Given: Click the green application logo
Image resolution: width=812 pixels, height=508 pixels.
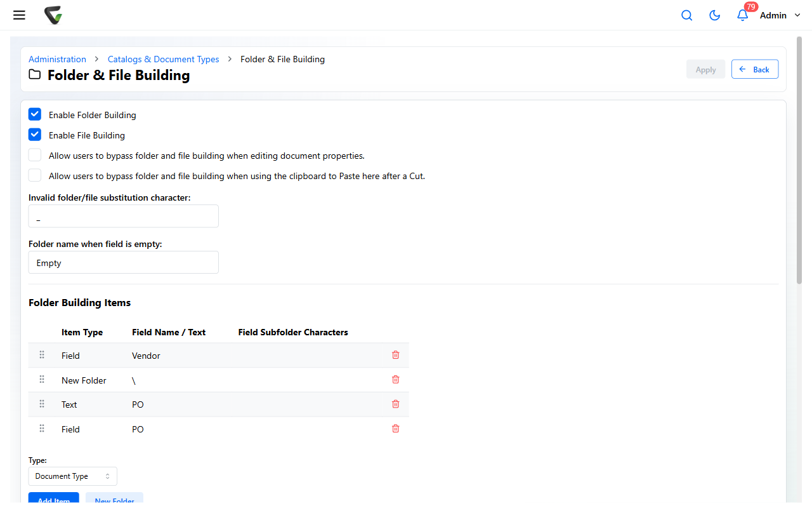Looking at the screenshot, I should click(53, 15).
